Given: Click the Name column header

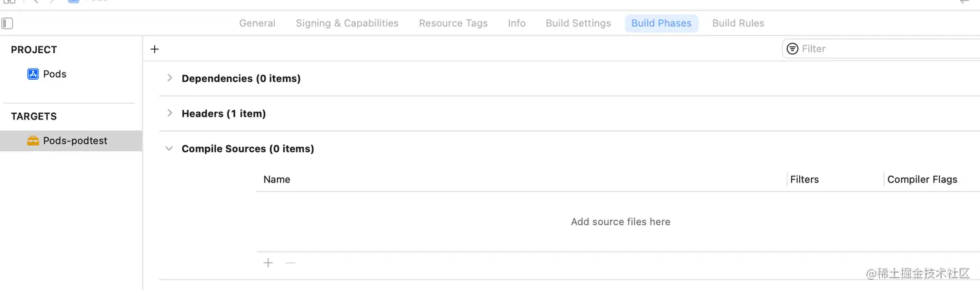Looking at the screenshot, I should [x=277, y=180].
